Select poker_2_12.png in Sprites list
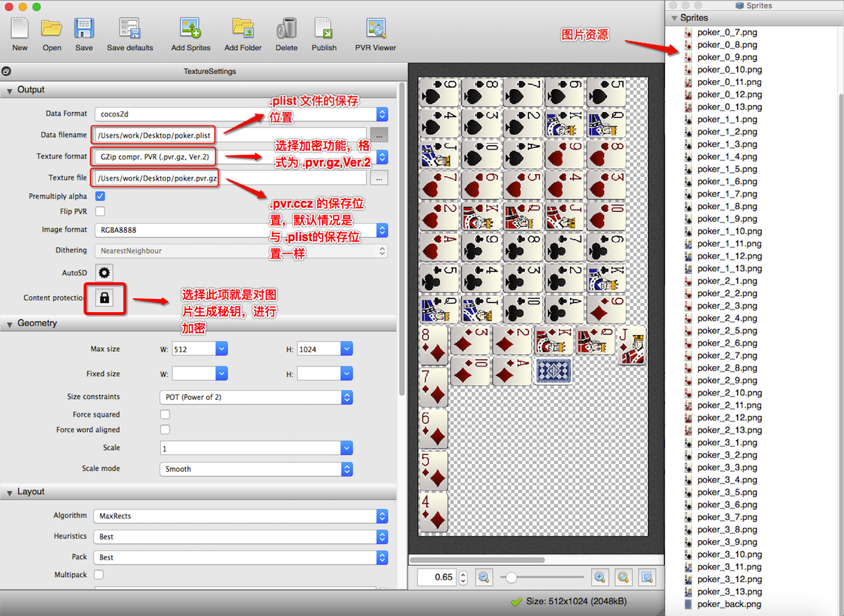This screenshot has height=616, width=844. click(730, 418)
